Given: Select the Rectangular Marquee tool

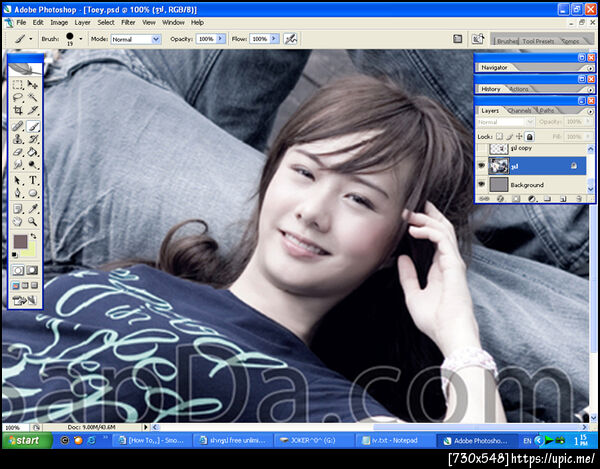Looking at the screenshot, I should [x=18, y=85].
